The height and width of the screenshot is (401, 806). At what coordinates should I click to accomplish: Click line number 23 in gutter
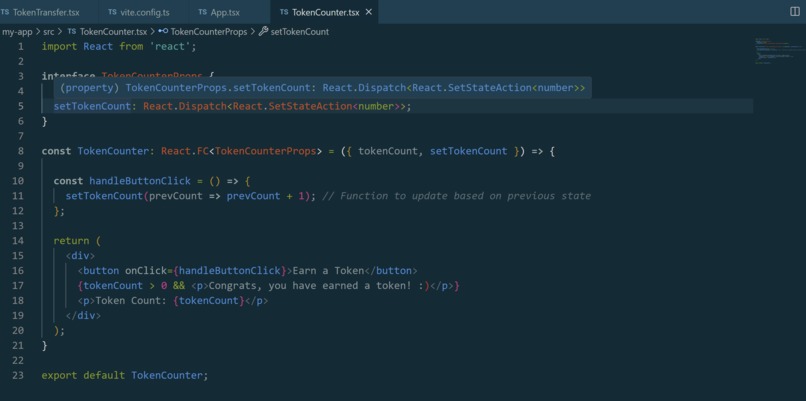(x=17, y=375)
